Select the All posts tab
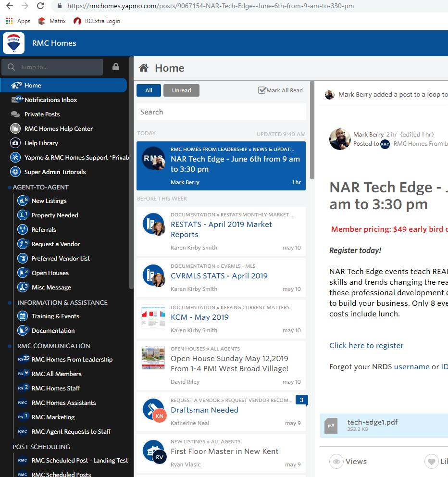Viewport: 448px width, 477px height. pos(149,90)
